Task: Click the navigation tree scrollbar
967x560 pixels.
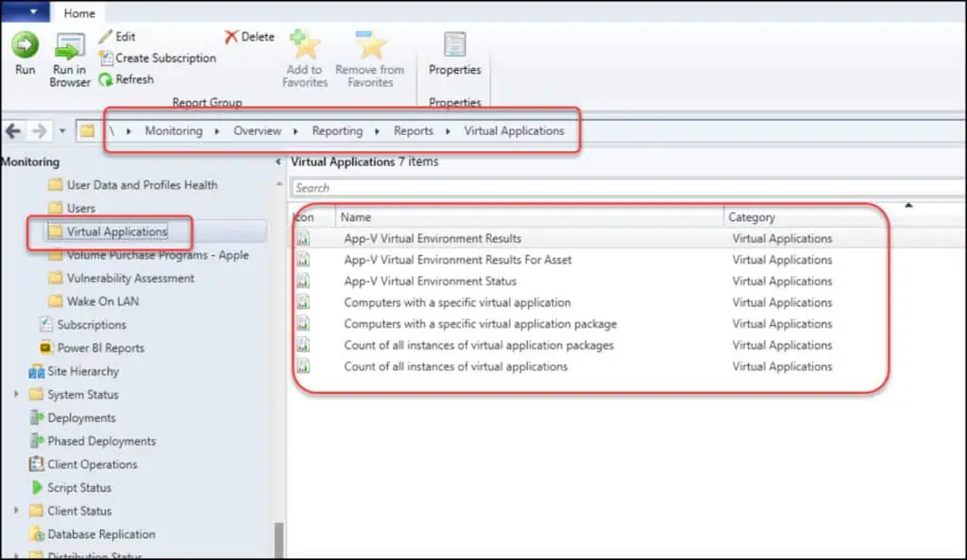Action: point(279,540)
